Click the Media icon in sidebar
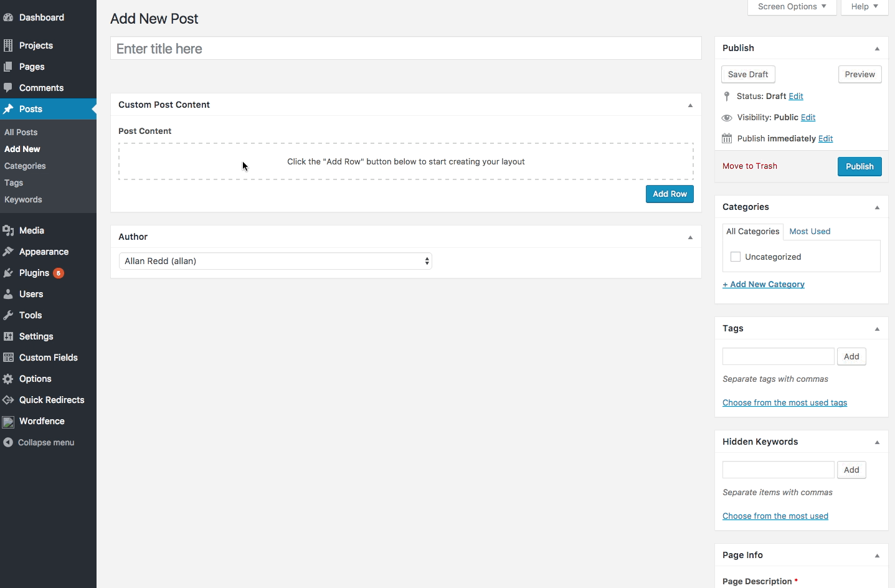The image size is (895, 588). 8,230
